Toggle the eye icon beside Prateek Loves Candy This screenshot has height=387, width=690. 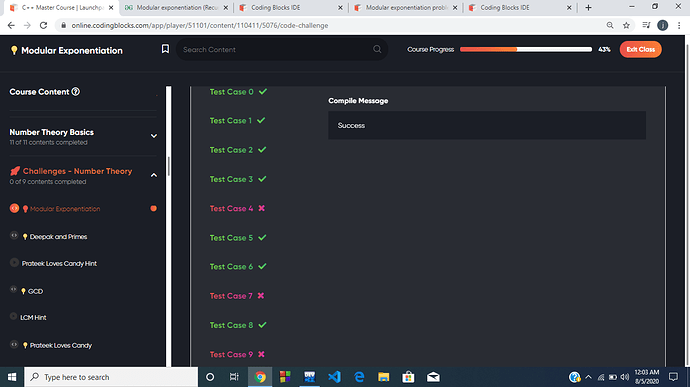tap(14, 345)
